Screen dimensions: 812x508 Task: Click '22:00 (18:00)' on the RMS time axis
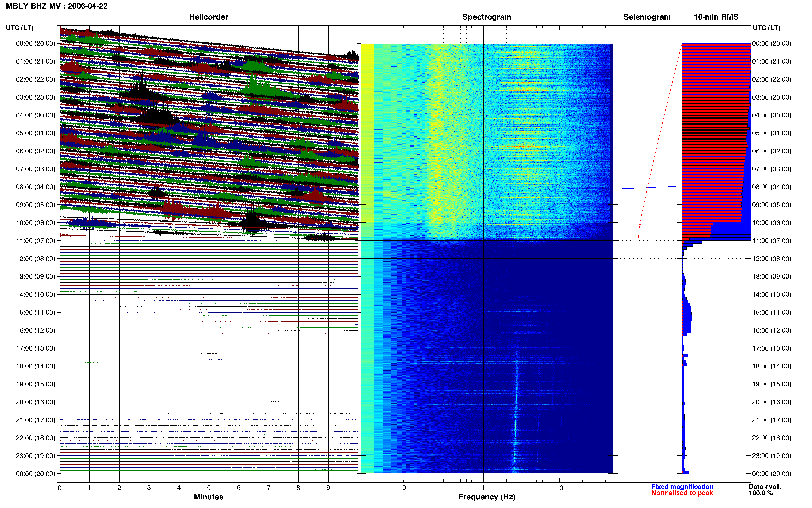(772, 438)
